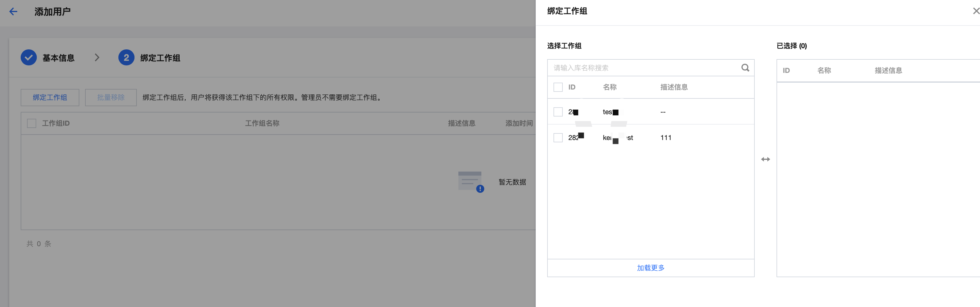
Task: Check the workgroup row with description --
Action: (558, 112)
